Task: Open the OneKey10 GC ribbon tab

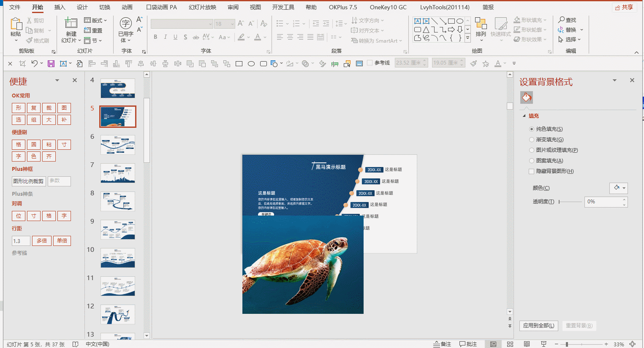Action: [x=388, y=7]
